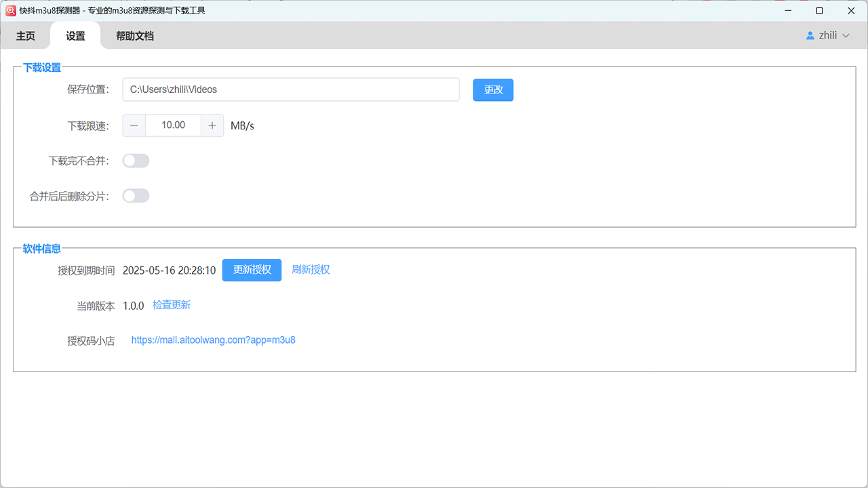
Task: Click the 检查更新 link
Action: point(172,305)
